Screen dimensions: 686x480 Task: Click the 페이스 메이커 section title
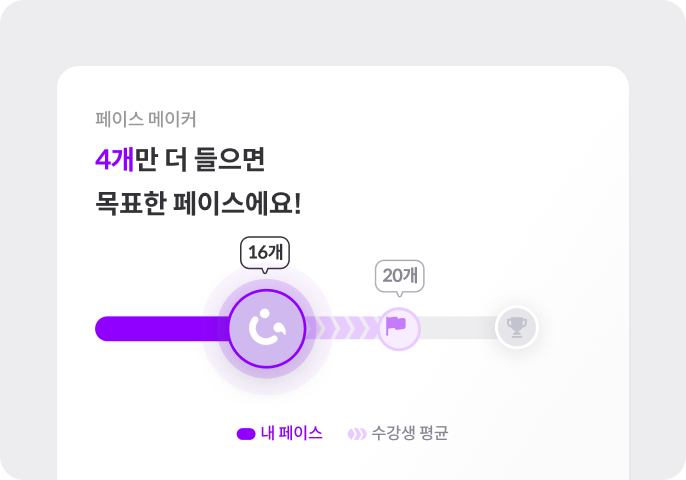(146, 119)
